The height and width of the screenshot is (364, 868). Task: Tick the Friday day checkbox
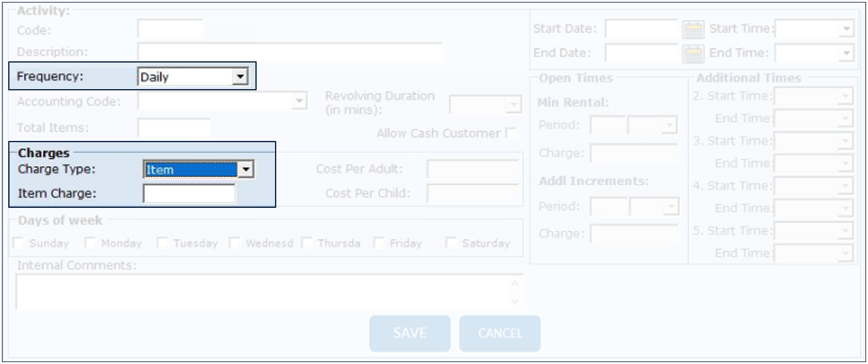click(x=379, y=243)
